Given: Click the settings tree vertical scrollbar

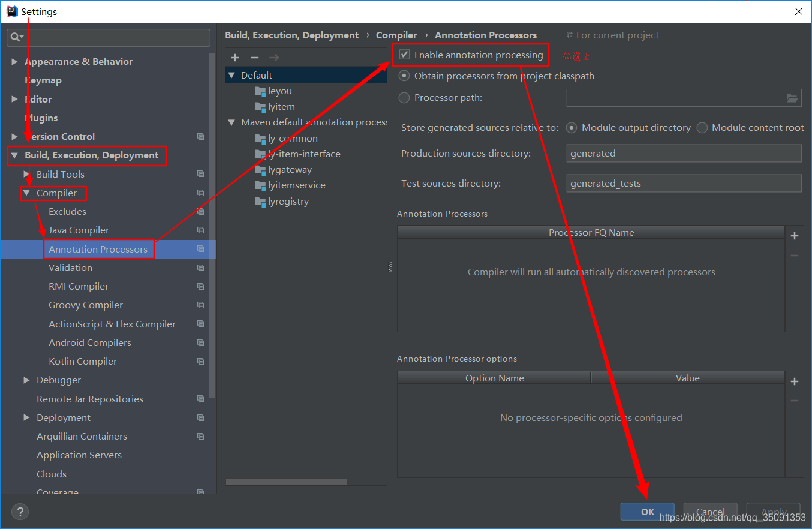Looking at the screenshot, I should click(212, 225).
